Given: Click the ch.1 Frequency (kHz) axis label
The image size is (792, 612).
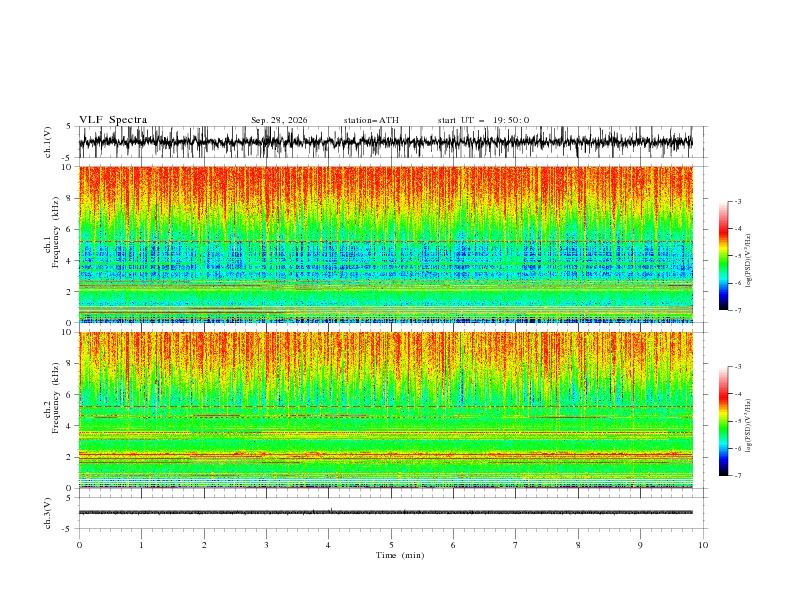Looking at the screenshot, I should (x=52, y=244).
